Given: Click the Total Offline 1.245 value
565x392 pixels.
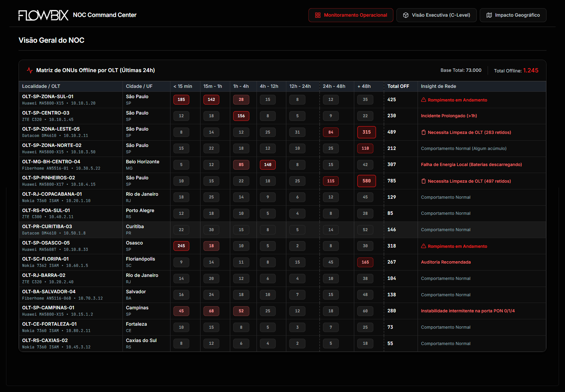Looking at the screenshot, I should (531, 70).
